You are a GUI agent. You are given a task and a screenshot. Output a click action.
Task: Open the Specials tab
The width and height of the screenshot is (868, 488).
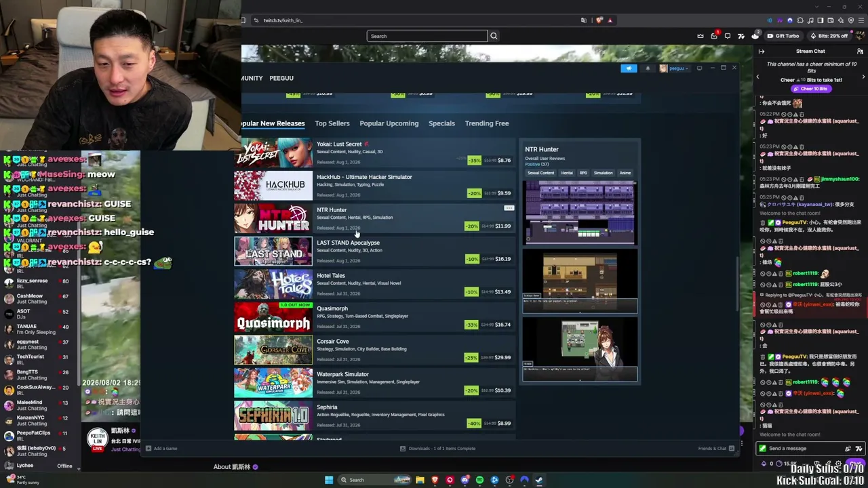(x=441, y=123)
